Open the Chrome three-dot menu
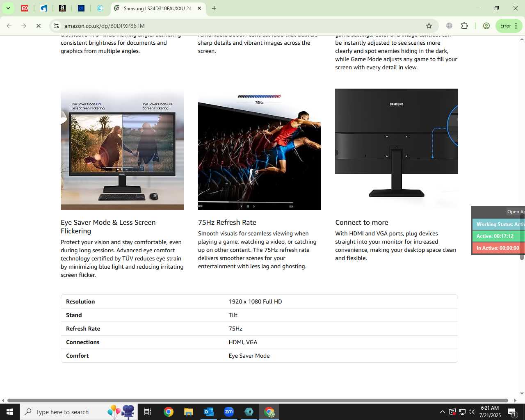 point(516,26)
